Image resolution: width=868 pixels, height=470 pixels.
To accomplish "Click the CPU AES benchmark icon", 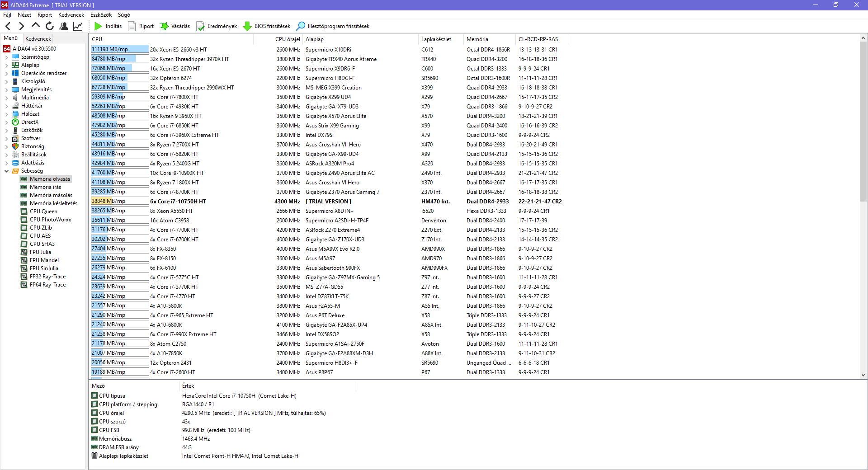I will click(24, 236).
